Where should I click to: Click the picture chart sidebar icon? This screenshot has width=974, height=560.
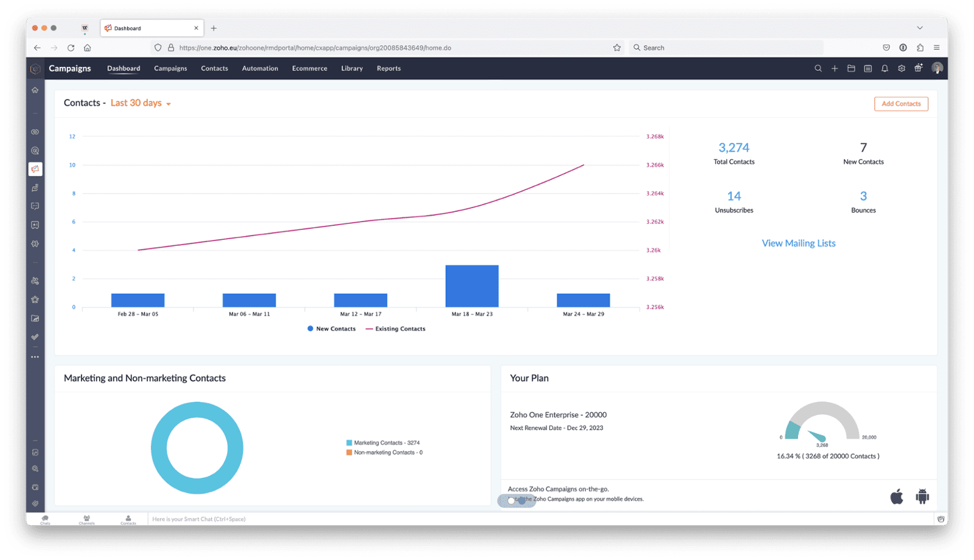[x=35, y=318]
